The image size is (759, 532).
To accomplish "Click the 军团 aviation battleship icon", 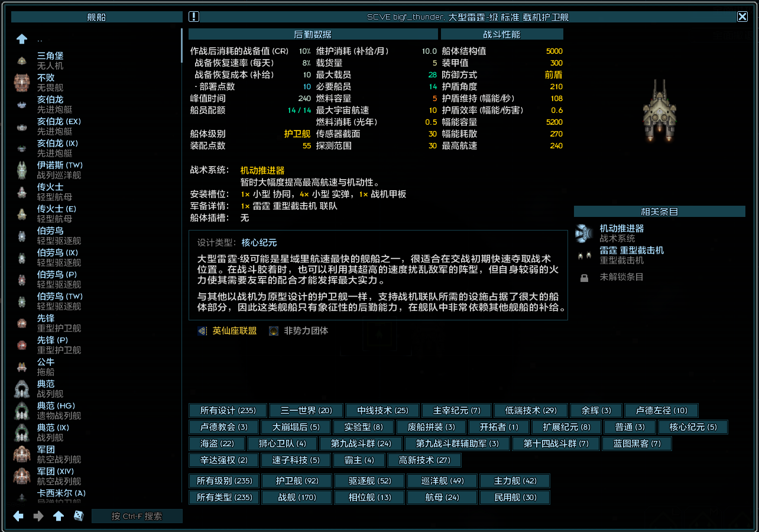I will pos(22,455).
